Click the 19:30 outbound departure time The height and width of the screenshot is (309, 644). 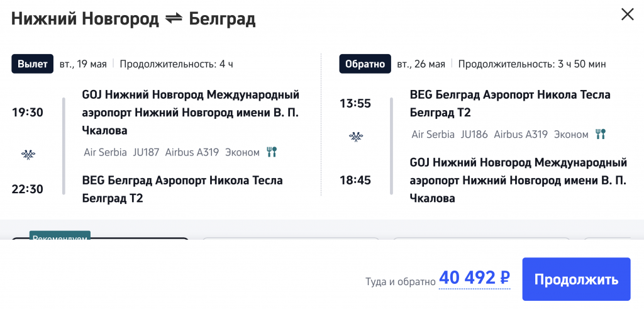28,113
